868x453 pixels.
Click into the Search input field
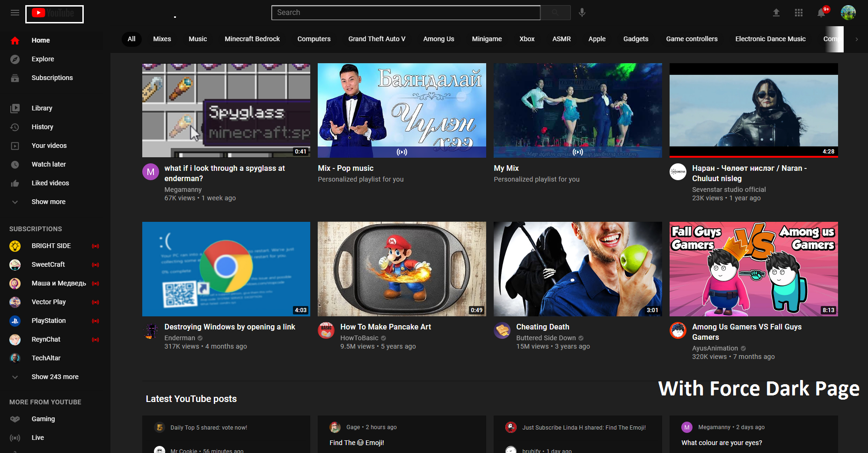tap(406, 13)
